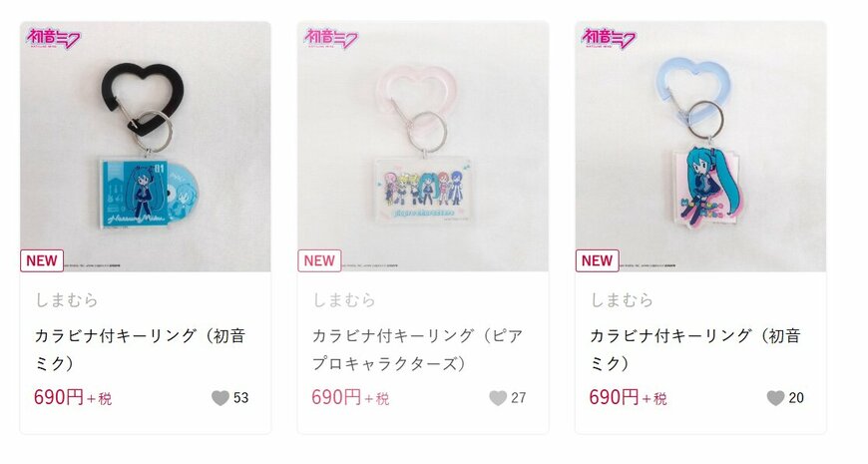Click Hatsune Miku logo on first product image
This screenshot has width=868, height=464.
click(x=53, y=39)
